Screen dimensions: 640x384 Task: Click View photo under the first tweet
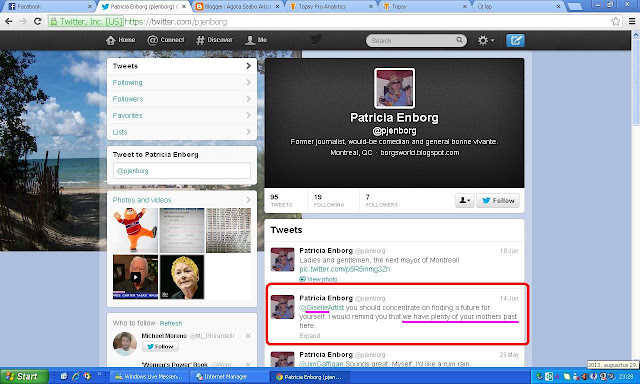318,279
